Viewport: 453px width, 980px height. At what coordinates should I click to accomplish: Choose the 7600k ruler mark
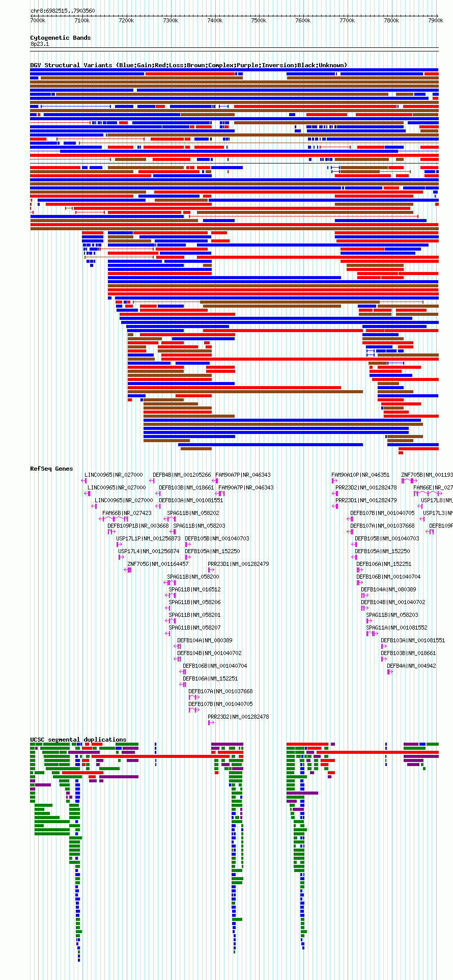point(303,20)
